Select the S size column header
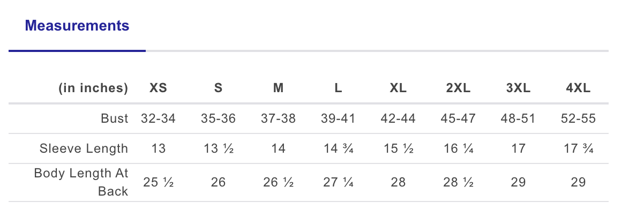The image size is (644, 224). click(x=218, y=88)
